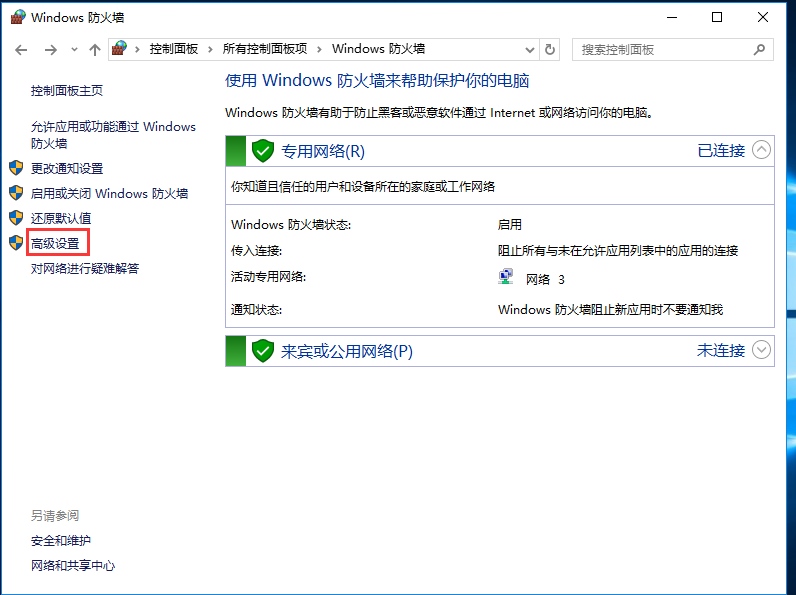Image resolution: width=796 pixels, height=595 pixels.
Task: Click the firewall icon in the title bar
Action: 18,17
